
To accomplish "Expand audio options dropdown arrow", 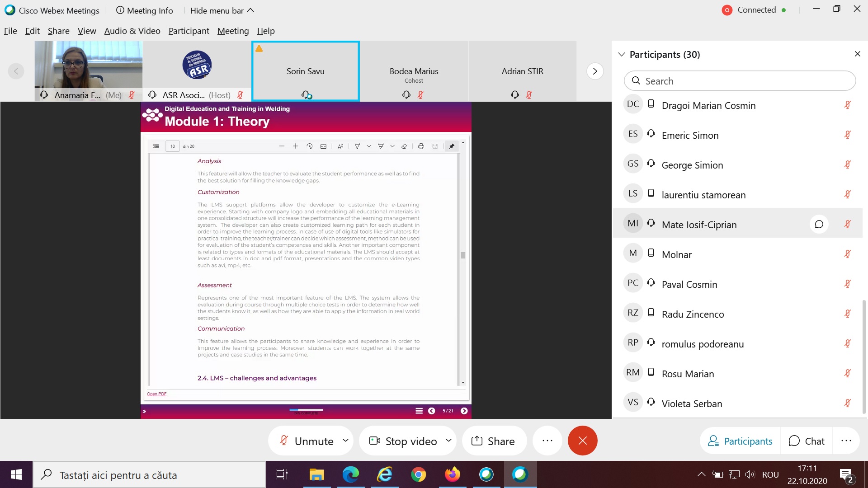I will [x=345, y=440].
